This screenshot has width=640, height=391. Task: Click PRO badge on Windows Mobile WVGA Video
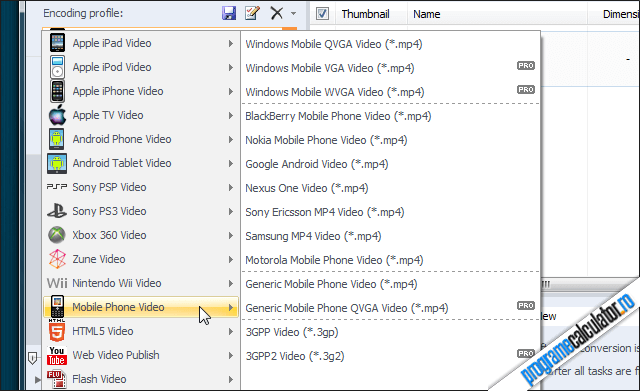526,89
